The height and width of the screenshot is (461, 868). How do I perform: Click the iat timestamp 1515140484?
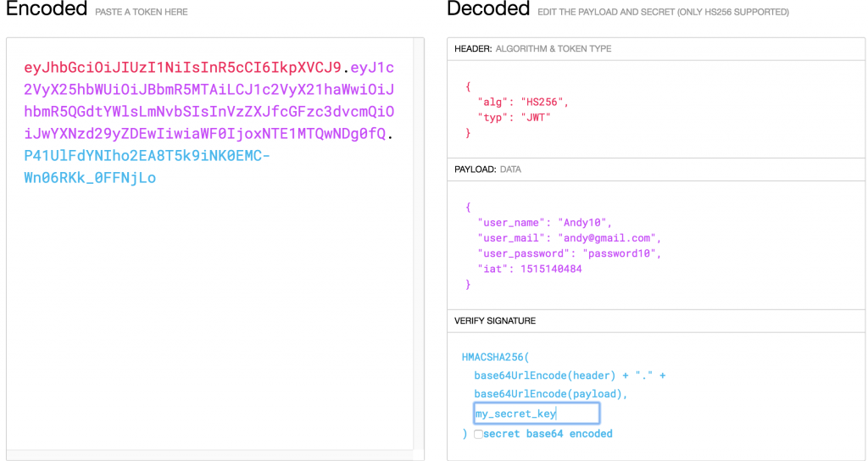tap(551, 269)
